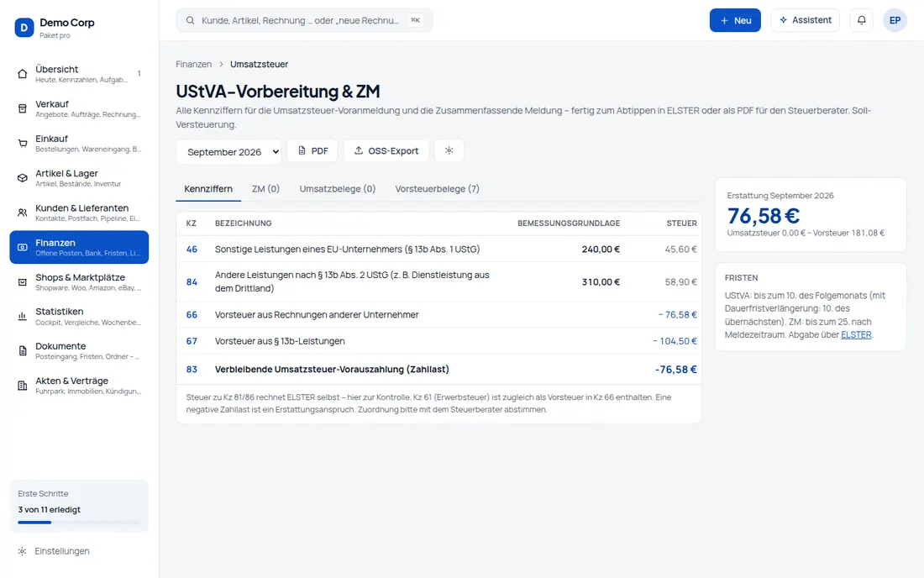Click the Akten & Verträge building icon
This screenshot has width=924, height=578.
click(23, 386)
